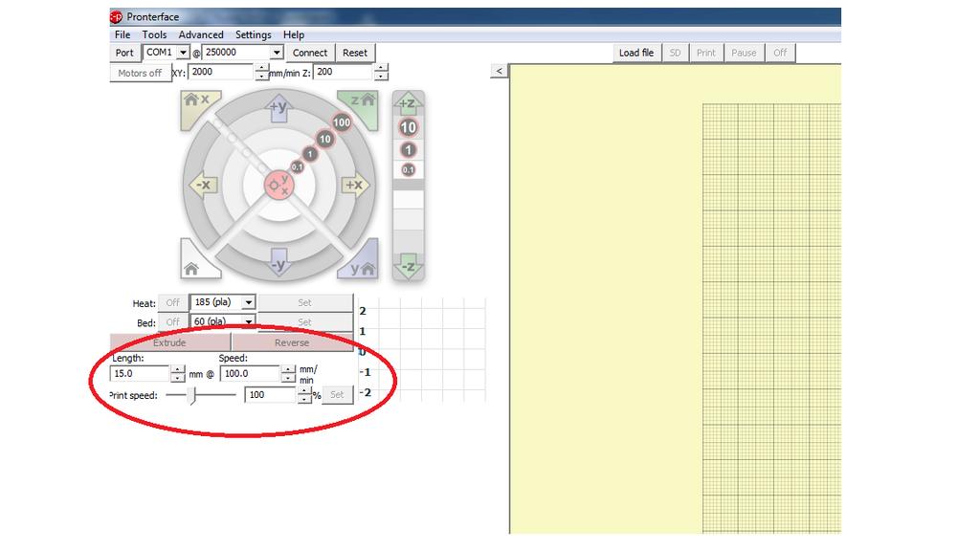980x551 pixels.
Task: Select 1 mm XY jog distance
Action: pos(310,154)
